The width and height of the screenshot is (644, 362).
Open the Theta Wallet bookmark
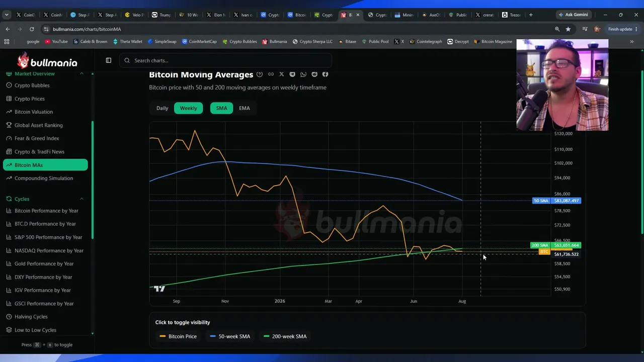click(x=128, y=42)
